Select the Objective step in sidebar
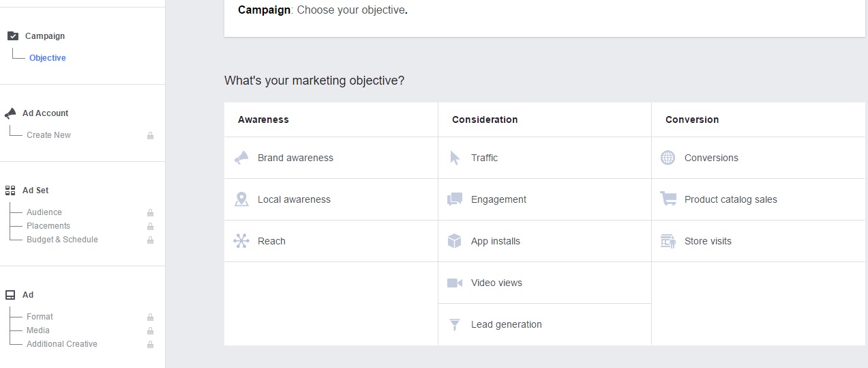This screenshot has height=368, width=868. tap(48, 58)
